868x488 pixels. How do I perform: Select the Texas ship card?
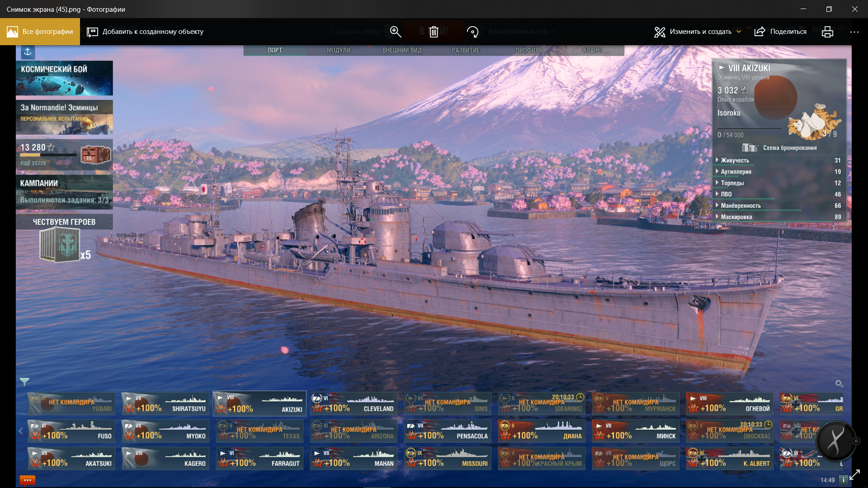click(259, 431)
